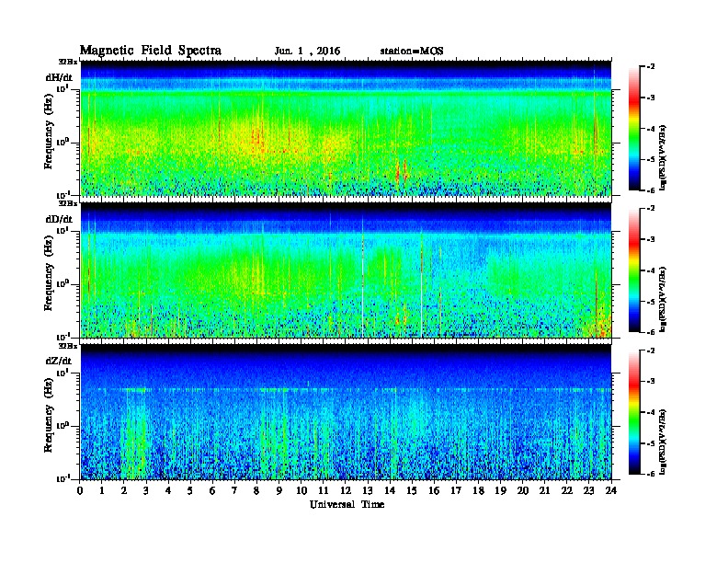This screenshot has height=563, width=728.
Task: Click the "-5" value on dD/dt color scale
Action: point(651,301)
